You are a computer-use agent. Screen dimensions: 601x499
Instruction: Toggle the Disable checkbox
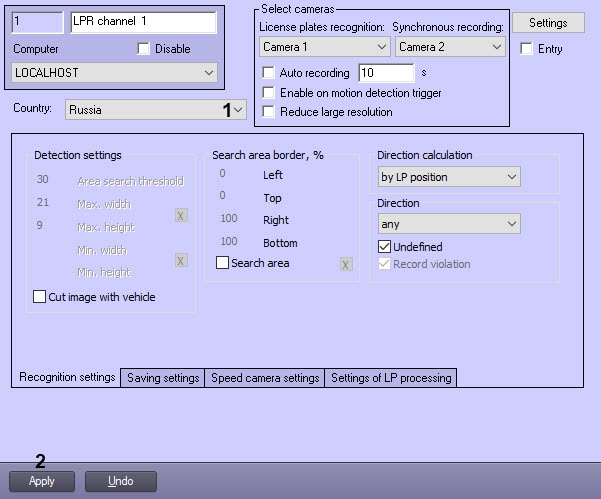click(143, 49)
